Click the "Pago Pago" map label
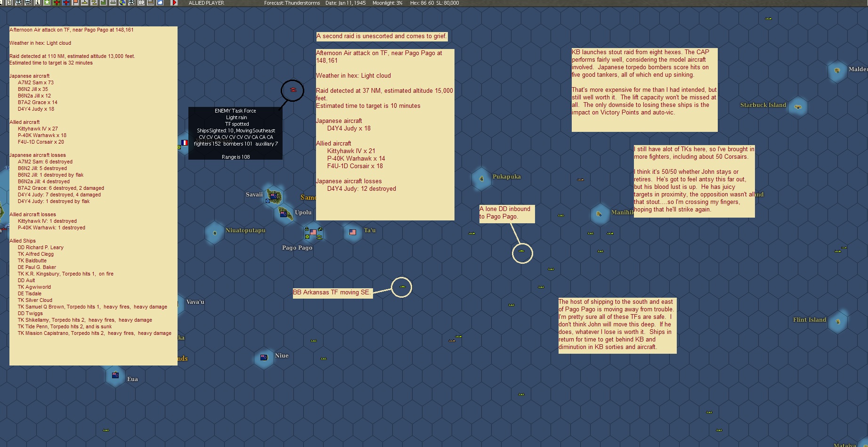The width and height of the screenshot is (868, 447). pos(297,248)
